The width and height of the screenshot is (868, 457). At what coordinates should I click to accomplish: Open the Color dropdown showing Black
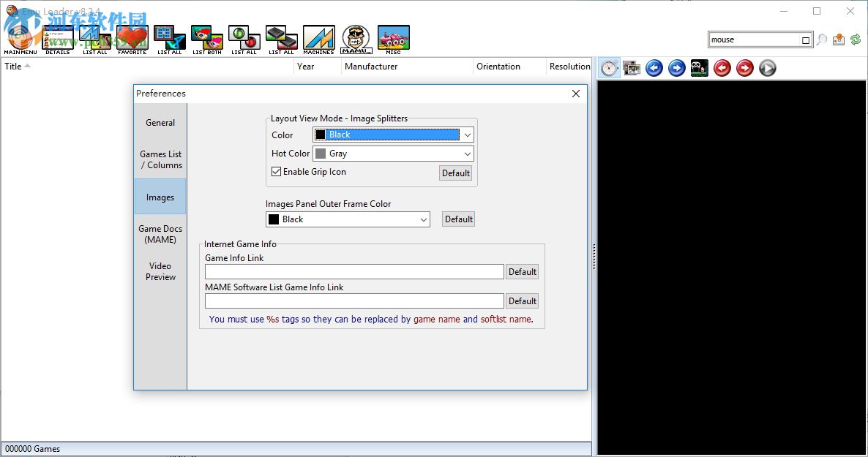(466, 135)
